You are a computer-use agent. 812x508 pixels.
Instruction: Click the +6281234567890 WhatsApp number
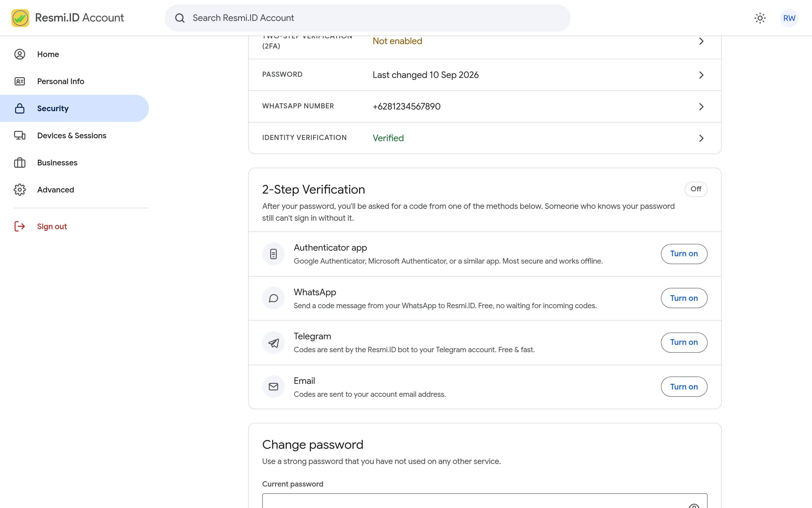coord(406,106)
